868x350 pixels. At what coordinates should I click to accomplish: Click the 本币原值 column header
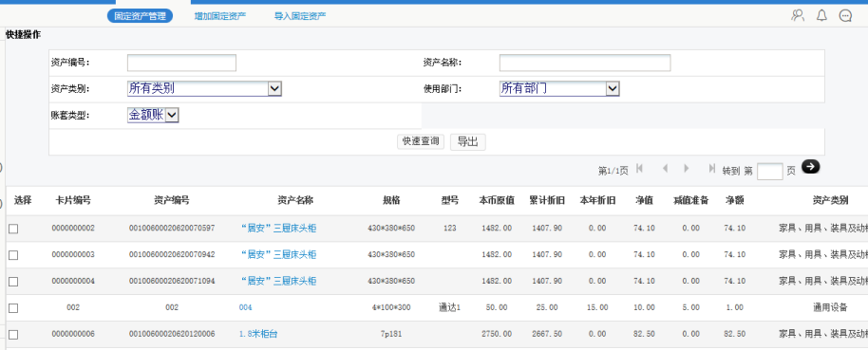coord(497,201)
